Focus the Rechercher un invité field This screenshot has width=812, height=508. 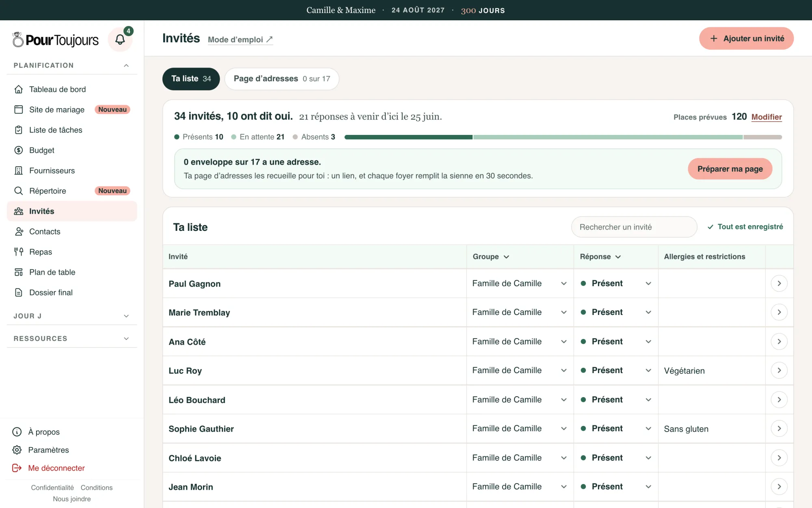634,227
